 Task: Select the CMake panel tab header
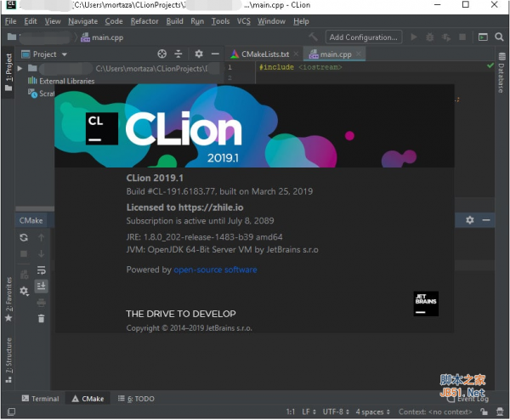tap(31, 220)
